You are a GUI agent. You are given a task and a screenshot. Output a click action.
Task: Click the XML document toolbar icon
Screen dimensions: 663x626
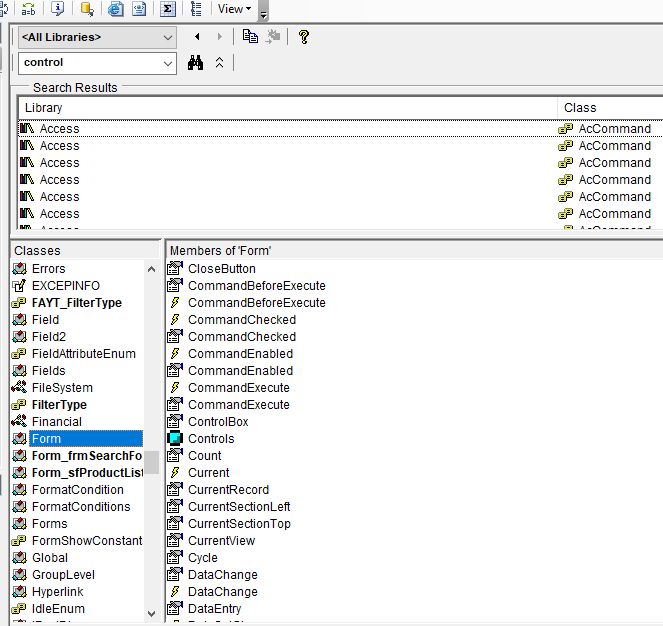(139, 8)
